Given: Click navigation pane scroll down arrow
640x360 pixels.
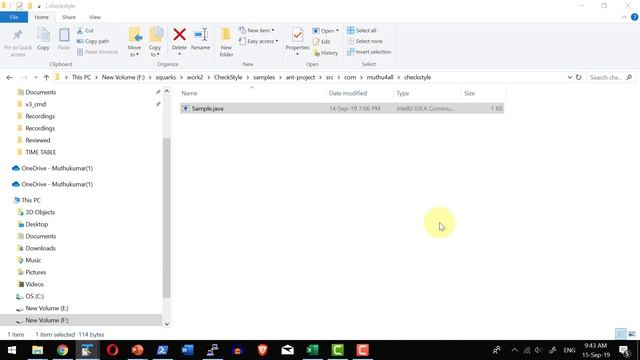Looking at the screenshot, I should [167, 324].
